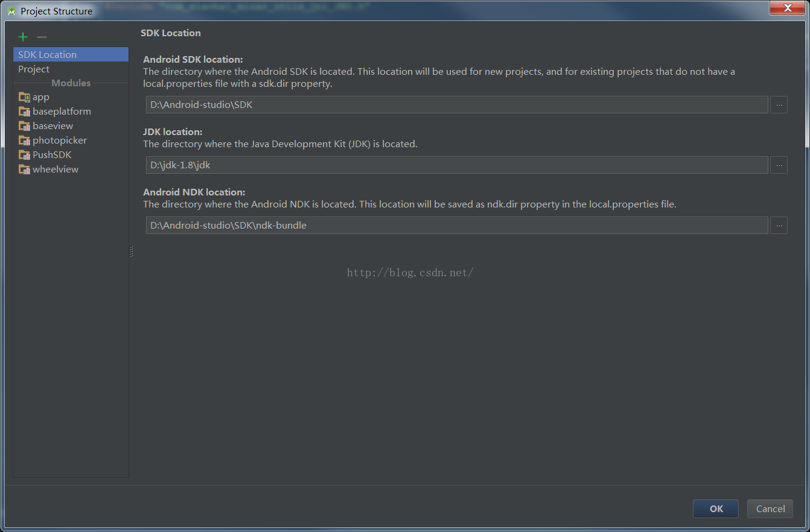Click the JDK location path field

tap(456, 165)
